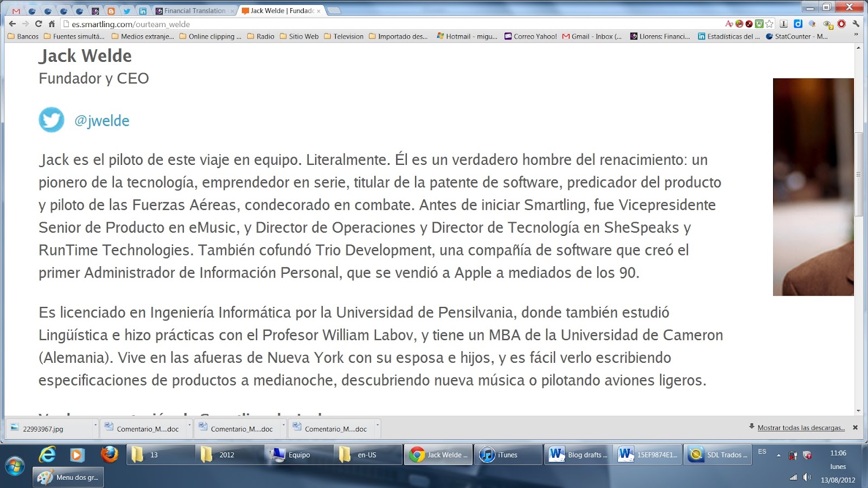Click the 'Ap' extension icon in the address bar
Image resolution: width=868 pixels, height=488 pixels.
(729, 24)
